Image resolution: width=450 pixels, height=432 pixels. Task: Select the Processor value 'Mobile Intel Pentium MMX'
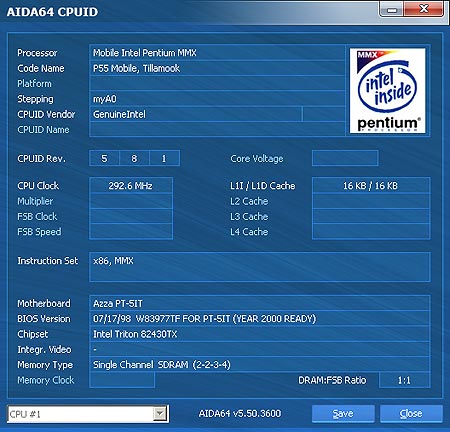[145, 53]
